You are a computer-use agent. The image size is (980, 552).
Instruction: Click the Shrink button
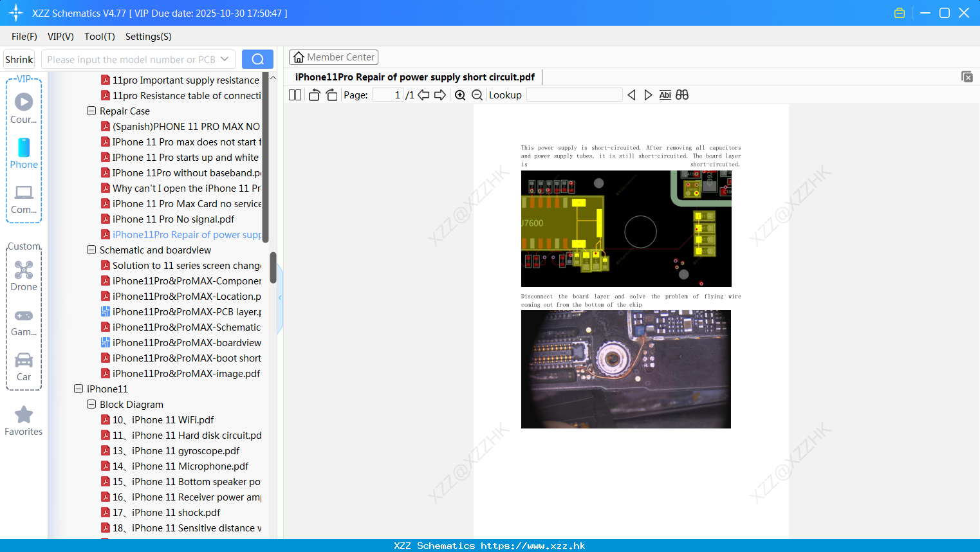point(19,59)
